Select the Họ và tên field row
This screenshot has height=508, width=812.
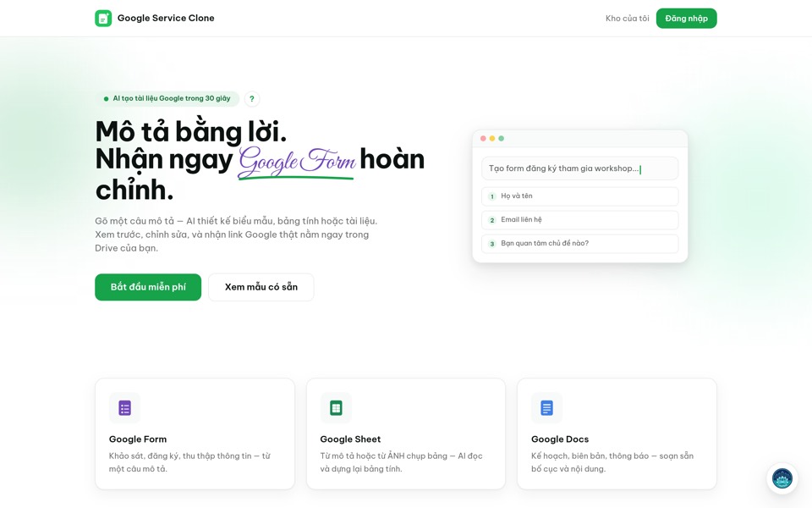(x=580, y=196)
